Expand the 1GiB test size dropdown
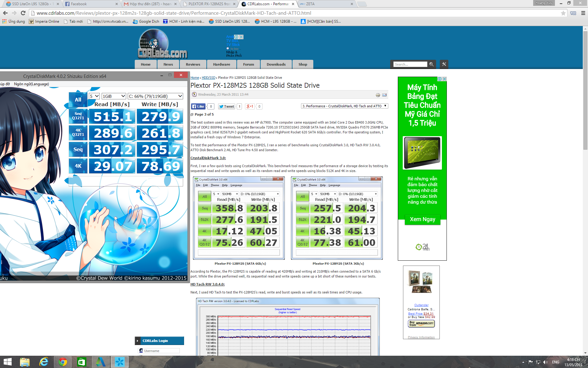The height and width of the screenshot is (368, 588). click(x=114, y=96)
